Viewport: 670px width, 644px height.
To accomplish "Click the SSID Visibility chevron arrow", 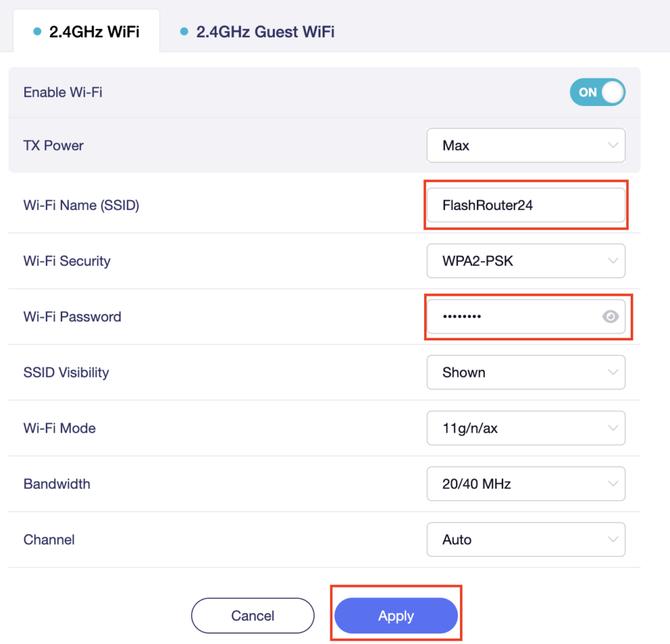I will point(612,372).
